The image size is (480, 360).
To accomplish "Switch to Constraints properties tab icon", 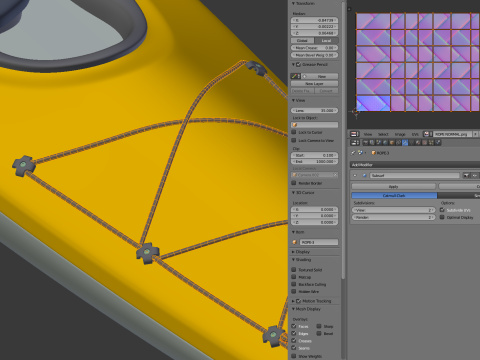I will coord(398,143).
